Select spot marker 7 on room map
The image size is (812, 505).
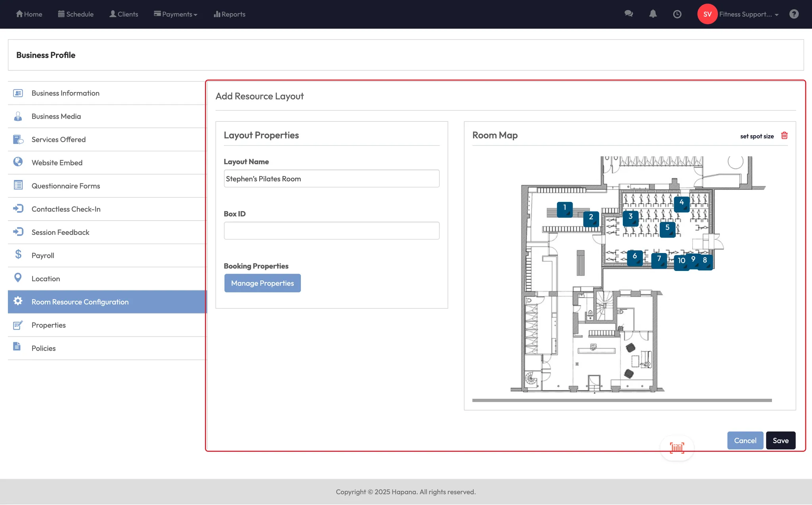[x=659, y=260]
